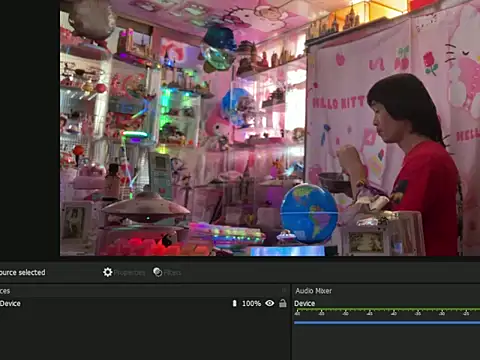Click the 'source selected' status text
This screenshot has height=360, width=480.
click(23, 272)
